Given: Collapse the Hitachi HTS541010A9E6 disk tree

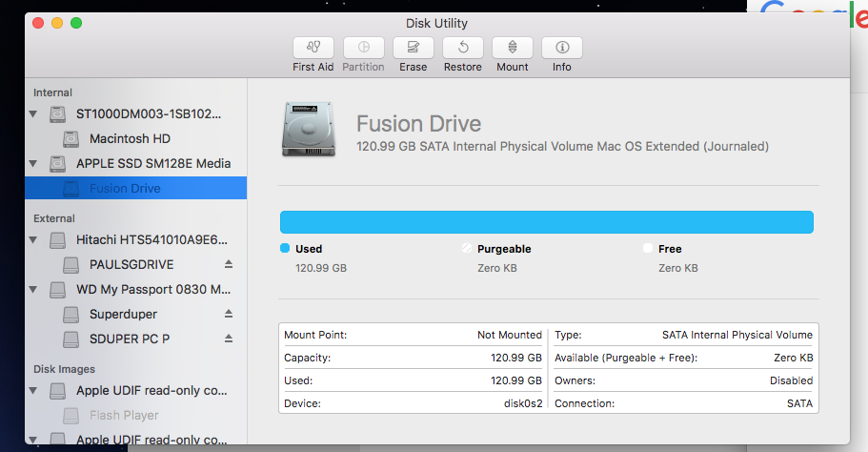Looking at the screenshot, I should coord(33,240).
